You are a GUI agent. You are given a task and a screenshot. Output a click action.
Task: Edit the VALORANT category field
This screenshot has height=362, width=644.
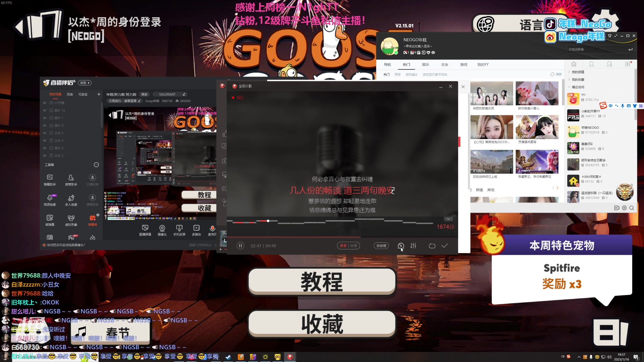[169, 95]
